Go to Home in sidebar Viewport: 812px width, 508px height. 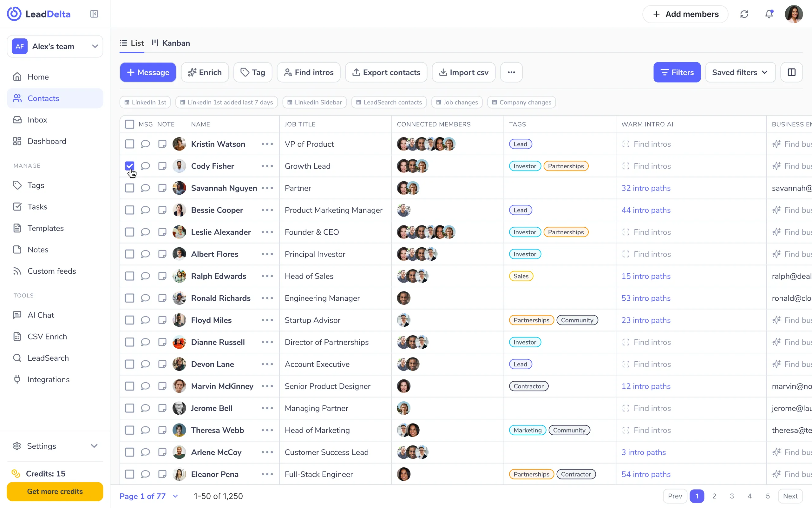55,77
